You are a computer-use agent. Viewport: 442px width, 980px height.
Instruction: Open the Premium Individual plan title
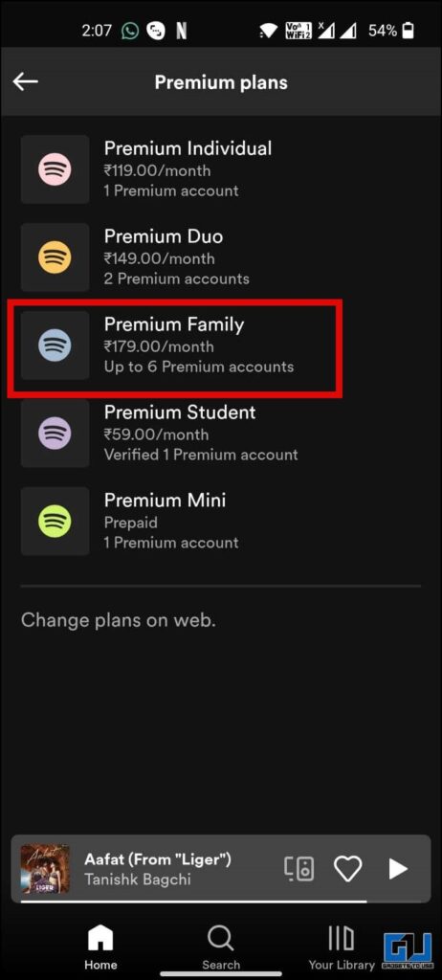(188, 148)
